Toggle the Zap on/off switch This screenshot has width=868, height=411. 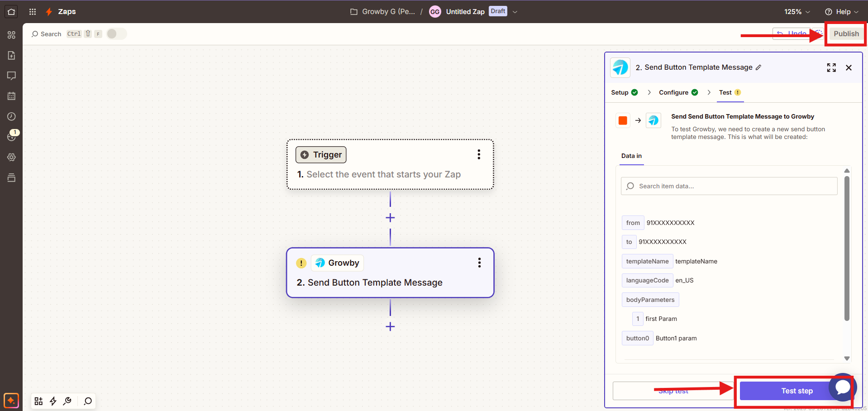point(116,34)
